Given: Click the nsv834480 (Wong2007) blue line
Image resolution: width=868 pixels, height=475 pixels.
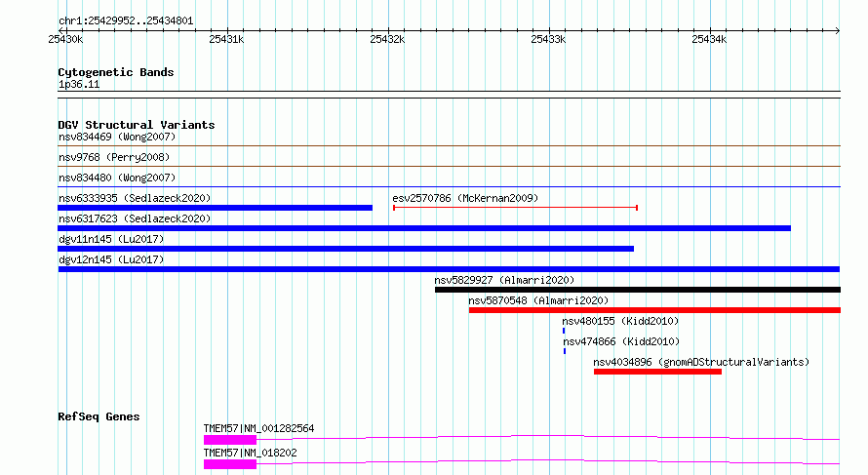Looking at the screenshot, I should [x=449, y=187].
